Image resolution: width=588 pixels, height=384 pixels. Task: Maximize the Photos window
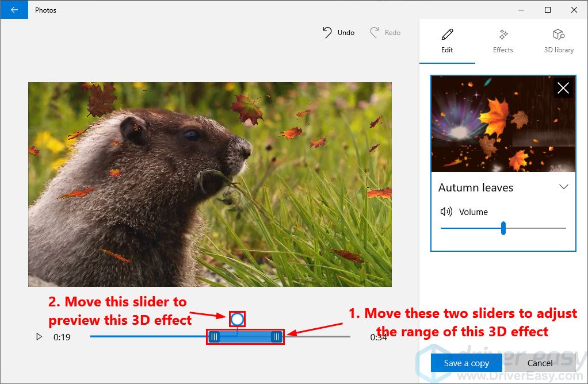[x=548, y=10]
